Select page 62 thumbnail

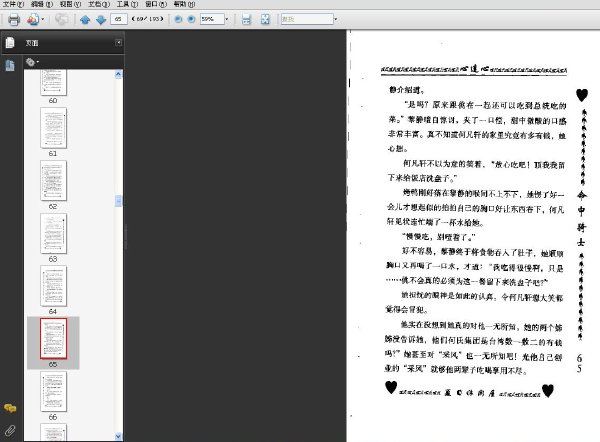(x=53, y=181)
